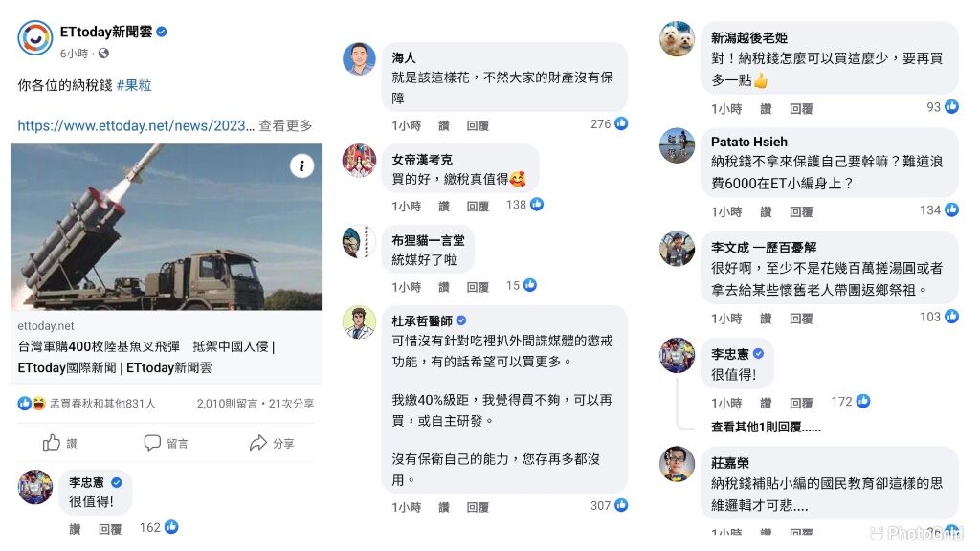
Task: Click the like icon next to 276
Action: click(621, 123)
